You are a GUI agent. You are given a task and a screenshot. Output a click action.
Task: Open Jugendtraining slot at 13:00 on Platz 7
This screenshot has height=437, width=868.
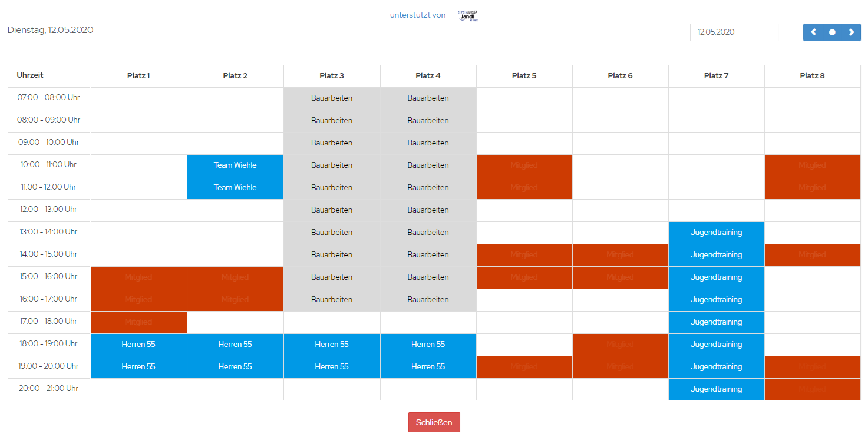pos(716,233)
